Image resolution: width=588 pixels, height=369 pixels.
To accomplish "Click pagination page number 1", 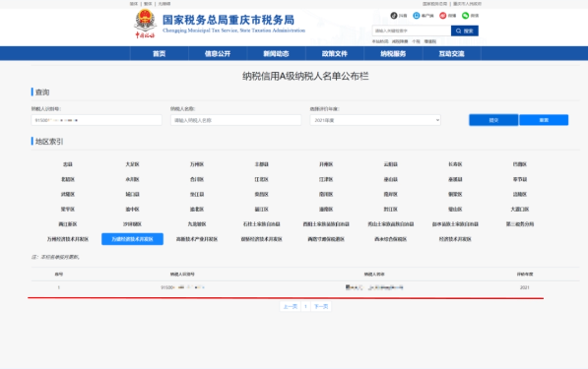I will [305, 306].
